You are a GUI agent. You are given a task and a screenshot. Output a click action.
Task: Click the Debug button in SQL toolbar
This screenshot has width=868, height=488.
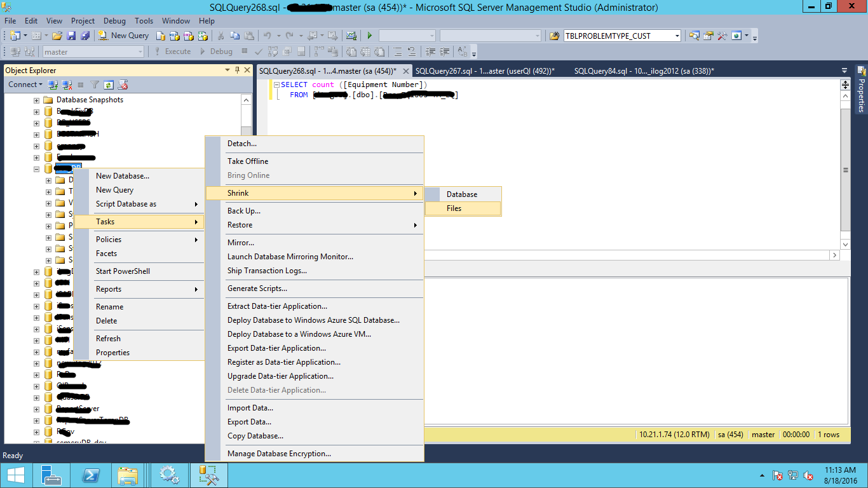216,51
